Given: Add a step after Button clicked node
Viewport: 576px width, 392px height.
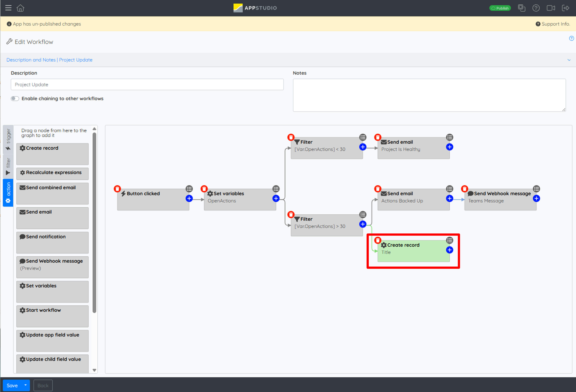Looking at the screenshot, I should click(x=189, y=198).
